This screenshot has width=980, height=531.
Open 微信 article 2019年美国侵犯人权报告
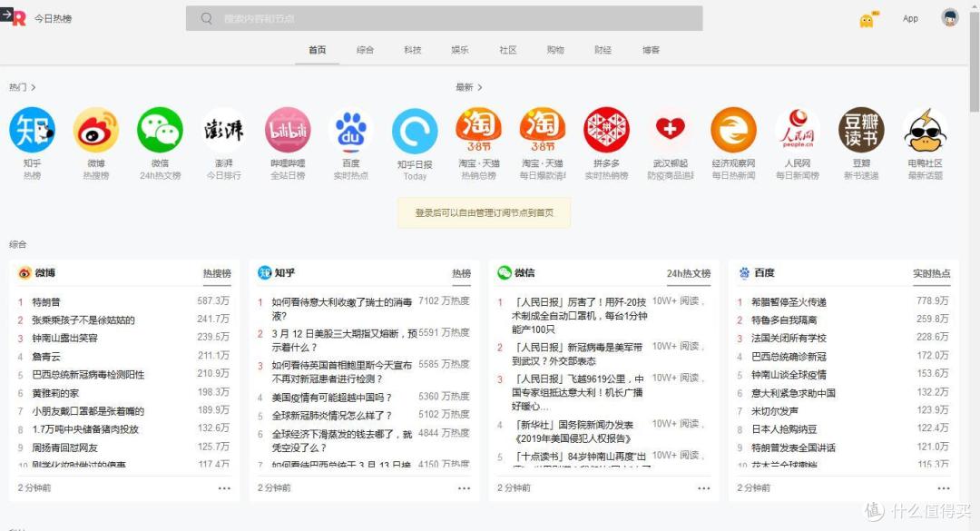pos(573,431)
